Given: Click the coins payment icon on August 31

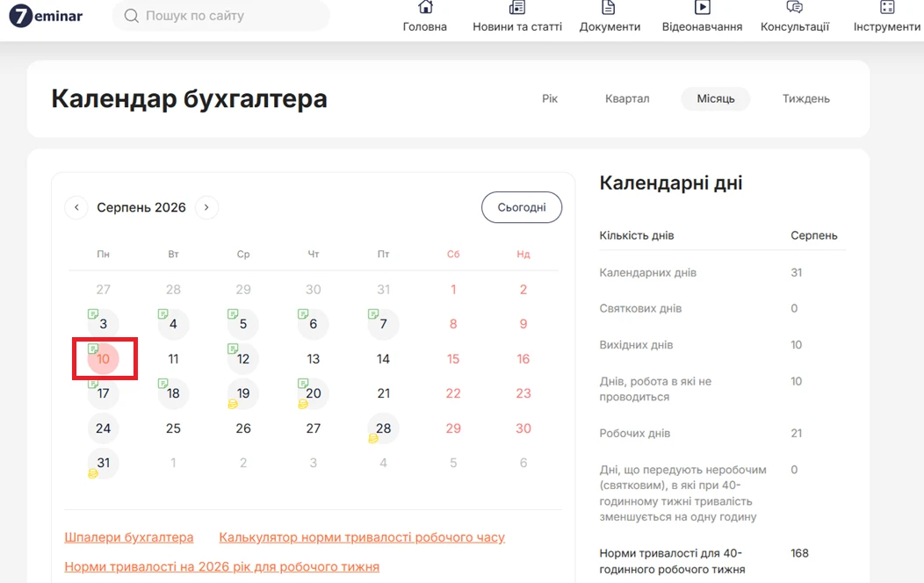Looking at the screenshot, I should coord(92,473).
